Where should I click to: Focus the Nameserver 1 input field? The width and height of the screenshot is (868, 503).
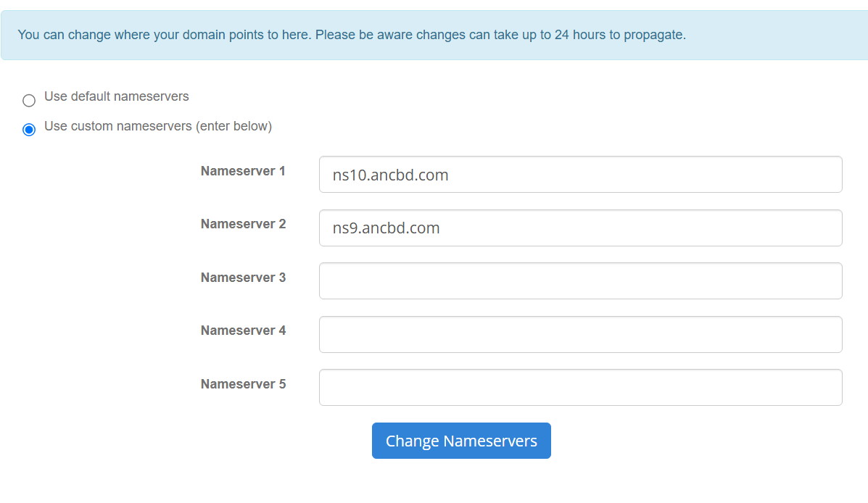point(581,174)
